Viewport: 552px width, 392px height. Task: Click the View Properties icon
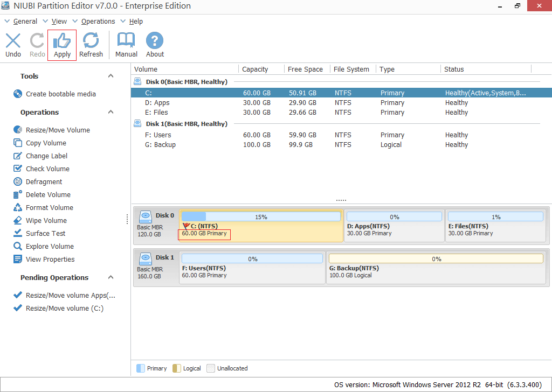coord(18,259)
